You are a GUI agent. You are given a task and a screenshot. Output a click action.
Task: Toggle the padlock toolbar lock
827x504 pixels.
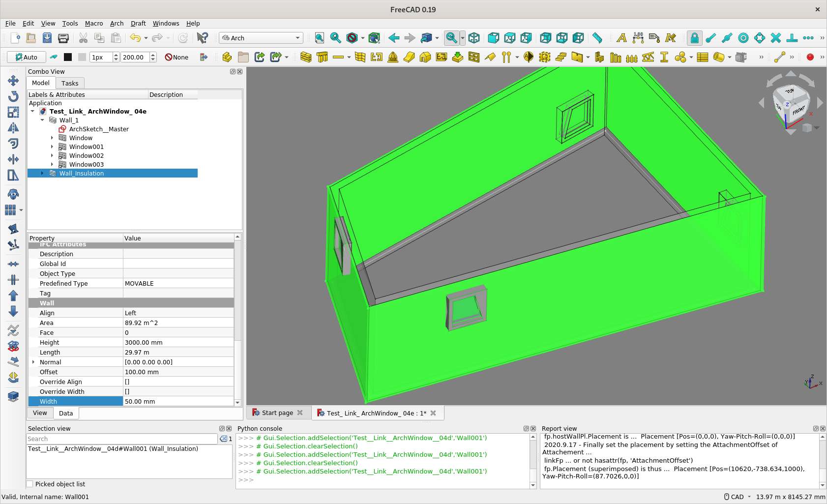pyautogui.click(x=694, y=38)
